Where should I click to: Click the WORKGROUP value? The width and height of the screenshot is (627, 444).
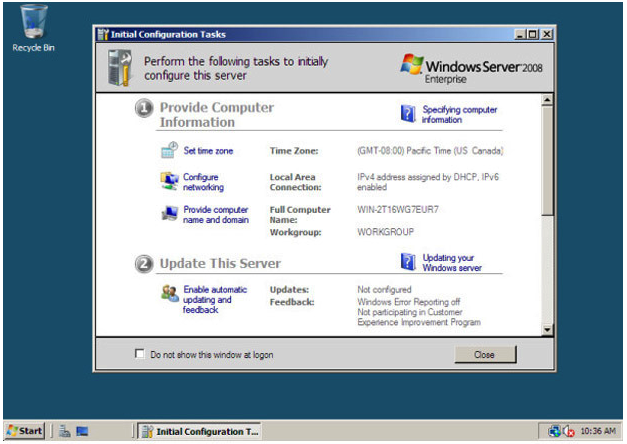(x=385, y=232)
